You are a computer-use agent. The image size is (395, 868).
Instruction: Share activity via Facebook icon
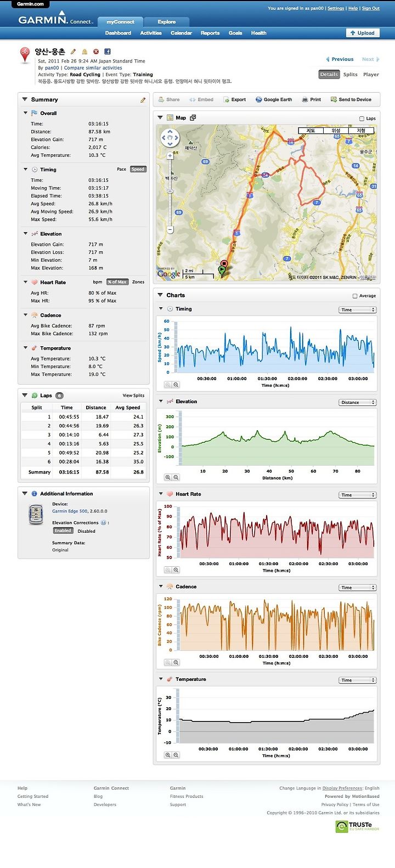[x=108, y=52]
